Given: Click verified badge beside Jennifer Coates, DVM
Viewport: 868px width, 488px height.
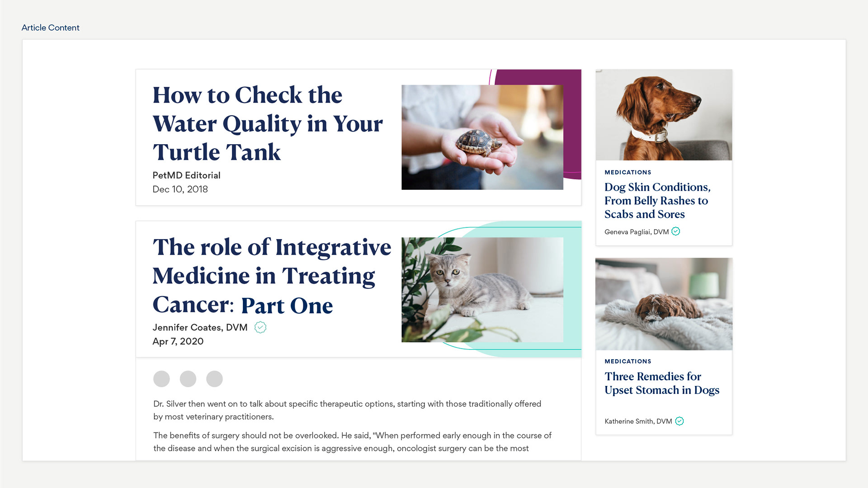Looking at the screenshot, I should 260,327.
